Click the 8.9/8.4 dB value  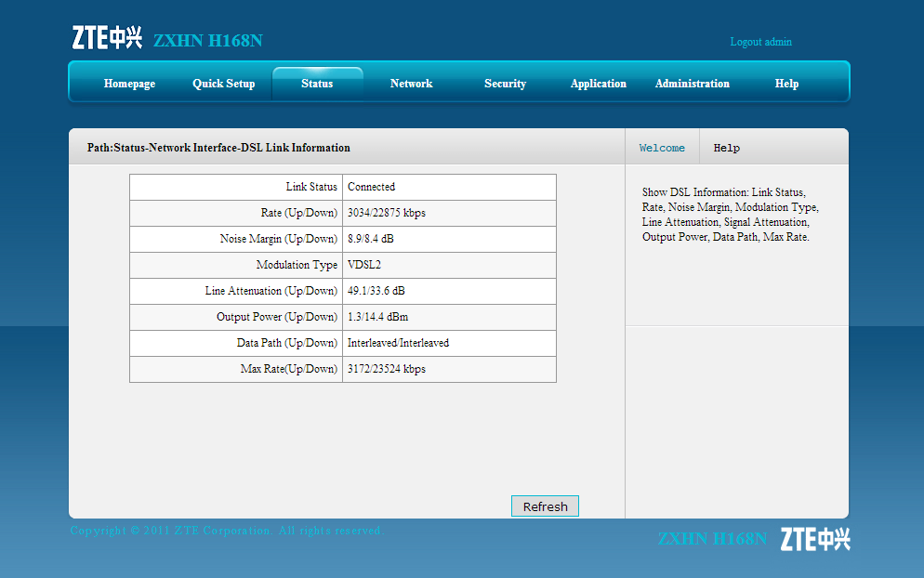(x=371, y=239)
